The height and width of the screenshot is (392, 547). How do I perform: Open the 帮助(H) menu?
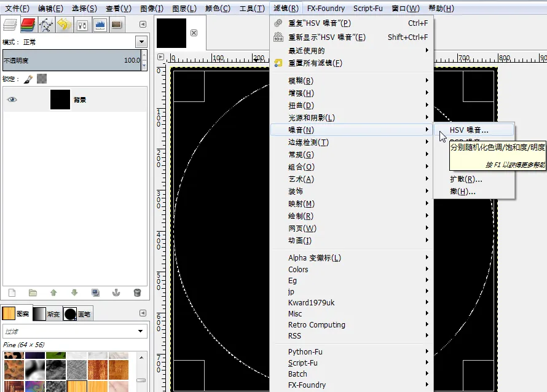[x=441, y=9]
